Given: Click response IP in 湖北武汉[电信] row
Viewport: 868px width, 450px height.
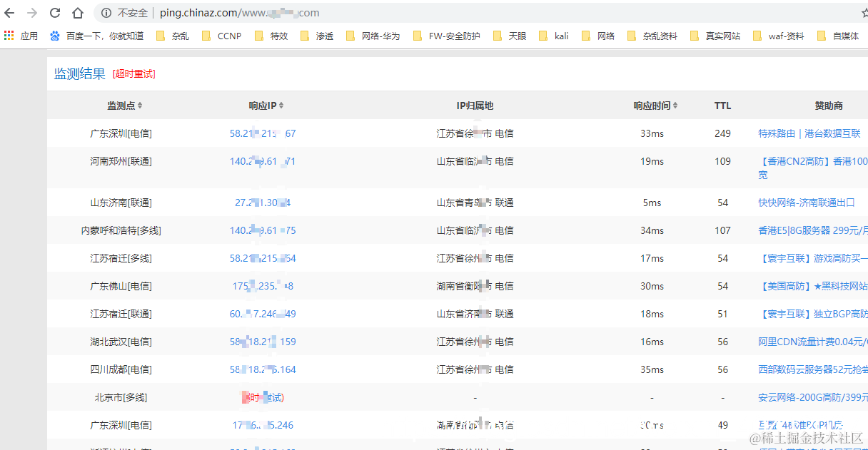Looking at the screenshot, I should [x=263, y=342].
